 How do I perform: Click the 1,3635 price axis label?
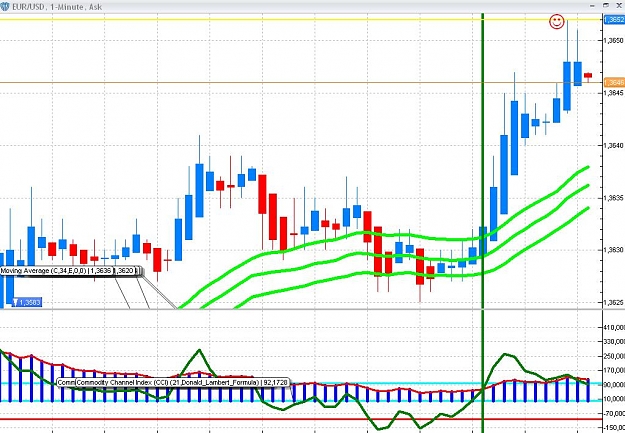pos(614,198)
